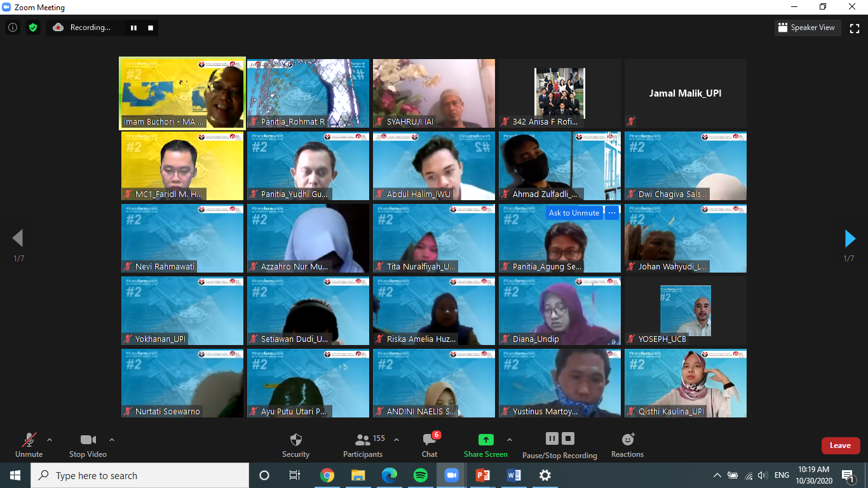Go to previous page of participants
This screenshot has height=488, width=868.
(x=18, y=238)
